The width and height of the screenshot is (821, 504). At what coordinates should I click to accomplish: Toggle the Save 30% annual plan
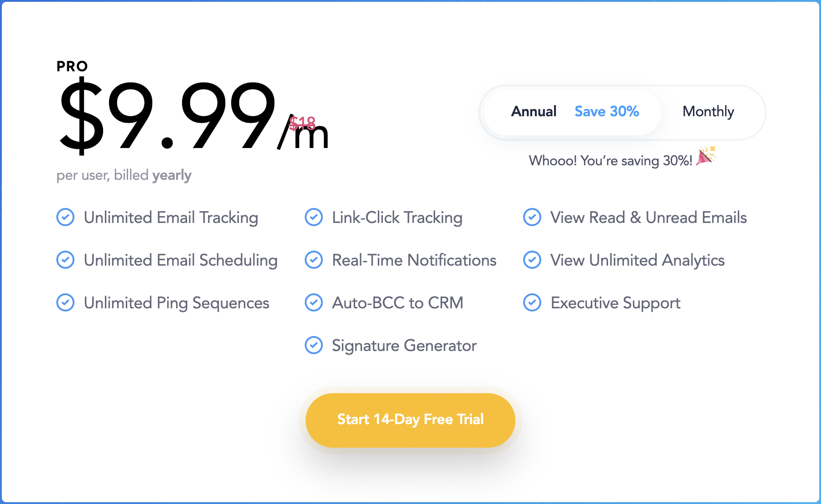coord(607,112)
